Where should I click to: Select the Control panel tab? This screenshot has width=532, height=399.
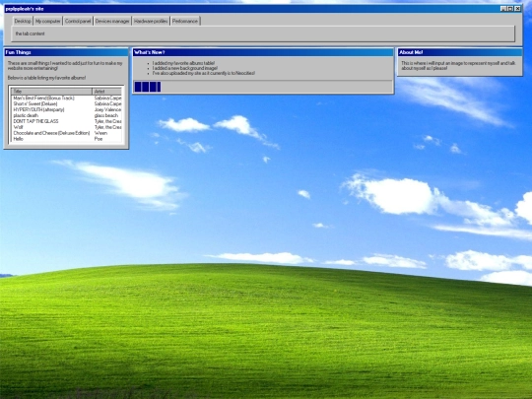pyautogui.click(x=78, y=21)
